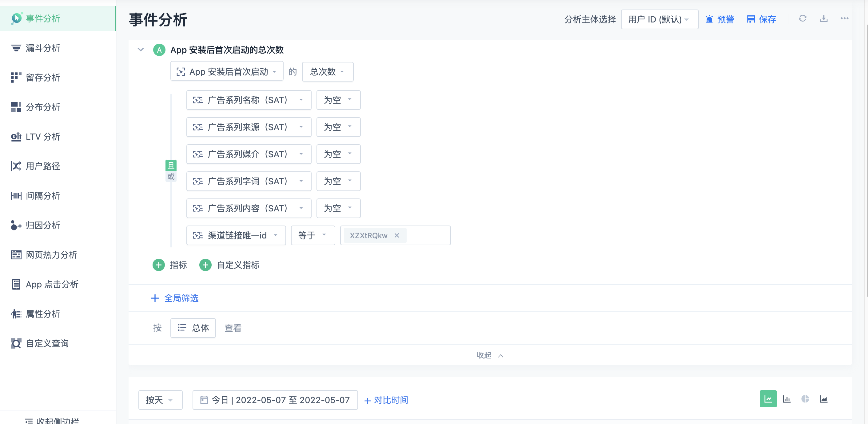Switch to the area chart view
Viewport: 868px width, 424px height.
(823, 399)
